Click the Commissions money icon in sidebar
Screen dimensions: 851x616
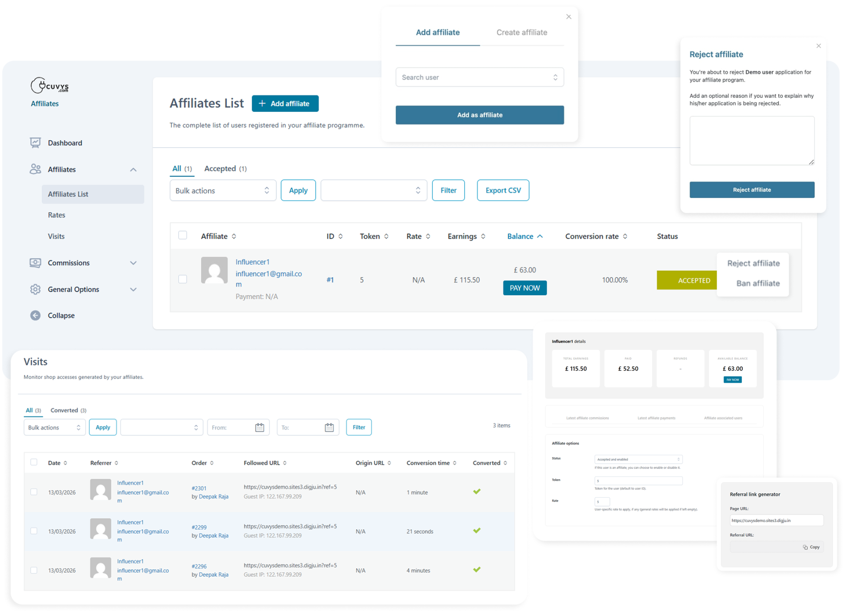click(x=35, y=263)
